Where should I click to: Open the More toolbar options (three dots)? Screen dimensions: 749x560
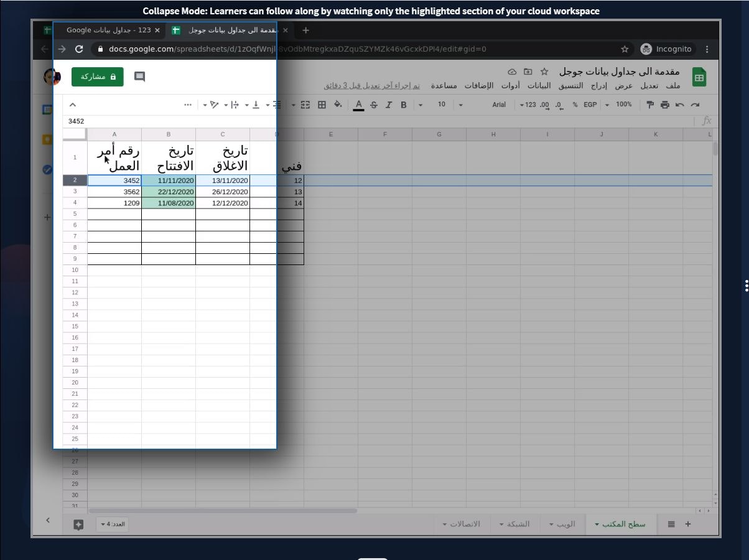188,105
